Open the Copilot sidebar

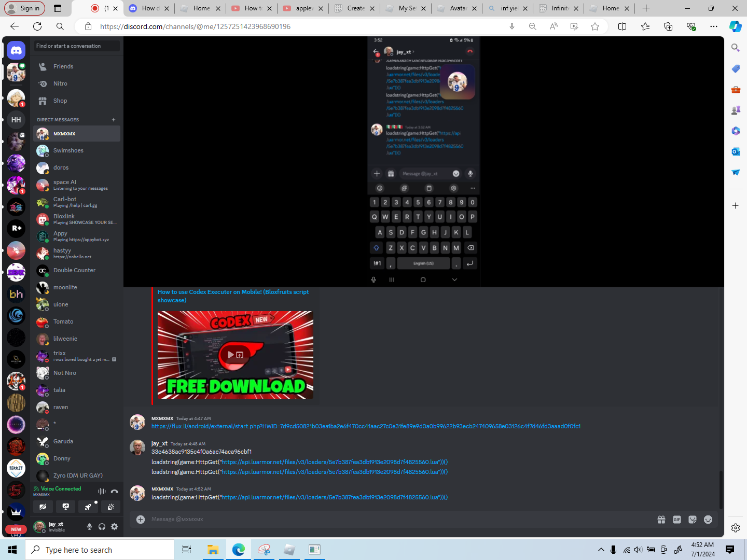[736, 26]
